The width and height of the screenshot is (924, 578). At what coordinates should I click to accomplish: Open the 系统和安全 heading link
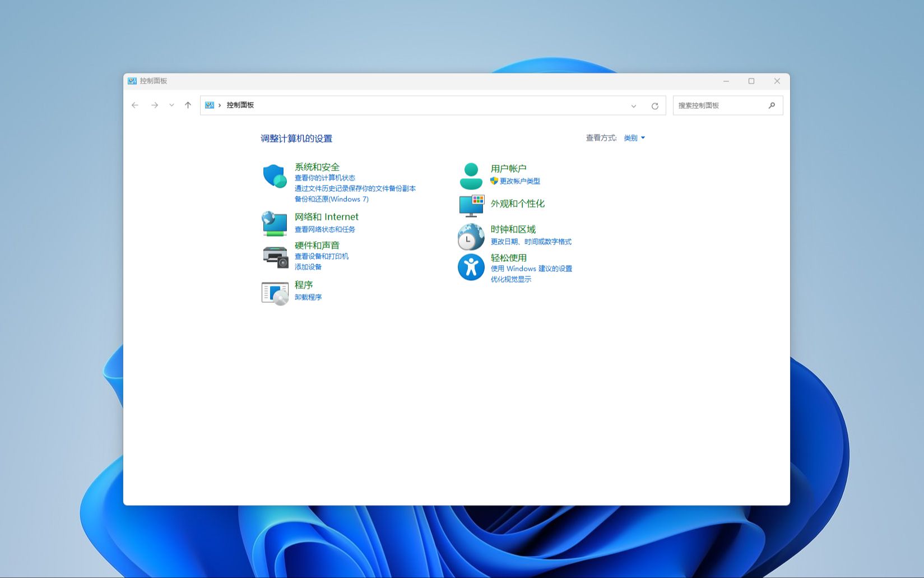coord(317,167)
